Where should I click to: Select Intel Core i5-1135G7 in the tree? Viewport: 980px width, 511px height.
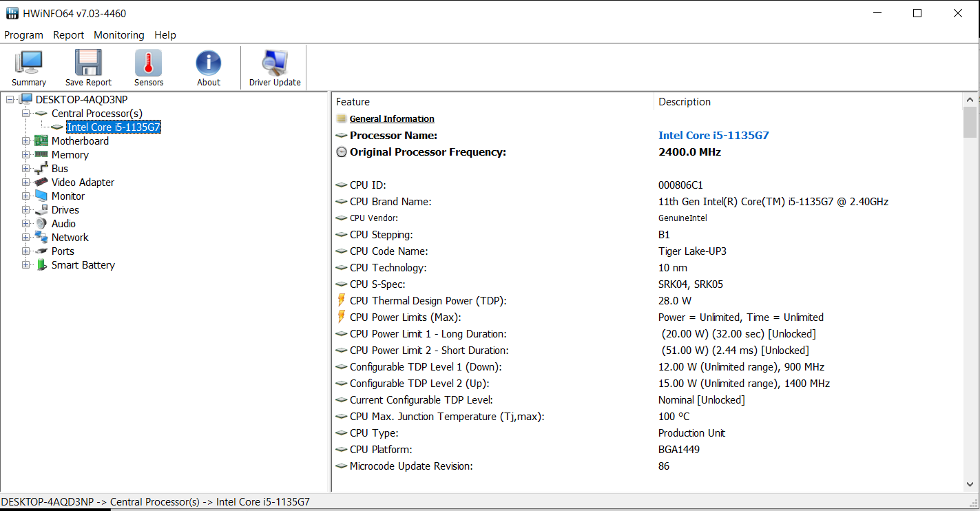click(114, 127)
